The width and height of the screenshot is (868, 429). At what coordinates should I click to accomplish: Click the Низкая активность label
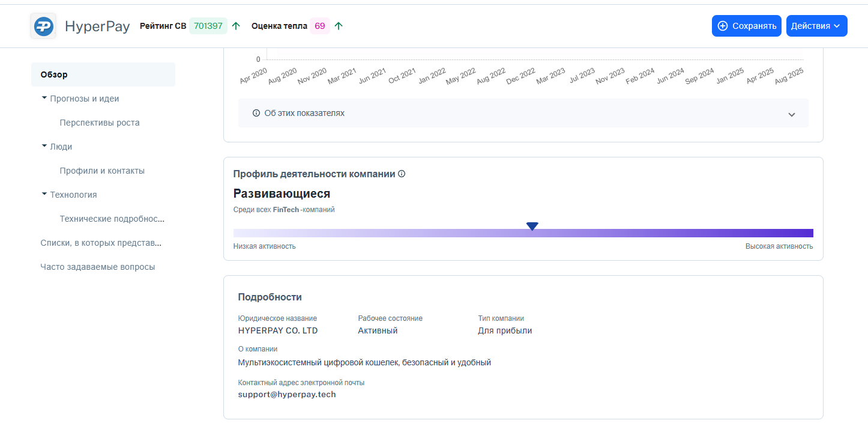[265, 246]
